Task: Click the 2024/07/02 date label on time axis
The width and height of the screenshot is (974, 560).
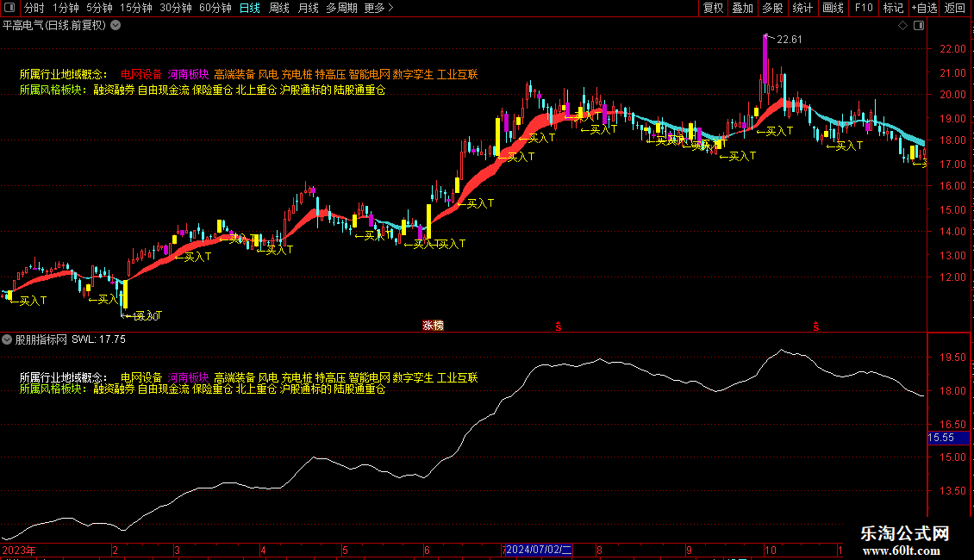Action: (539, 550)
